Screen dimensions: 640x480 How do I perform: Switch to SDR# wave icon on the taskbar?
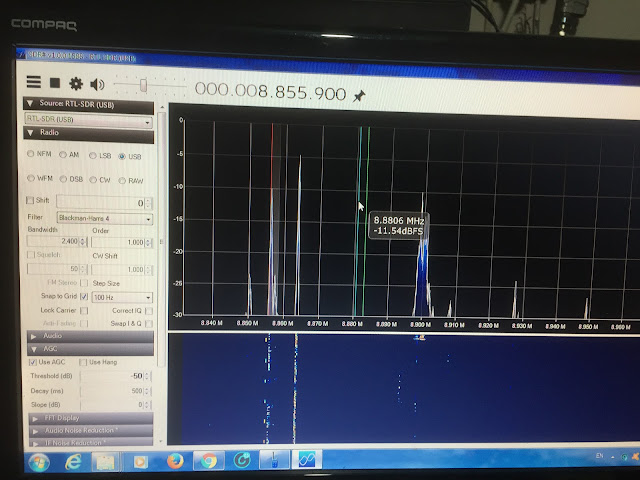pyautogui.click(x=308, y=460)
